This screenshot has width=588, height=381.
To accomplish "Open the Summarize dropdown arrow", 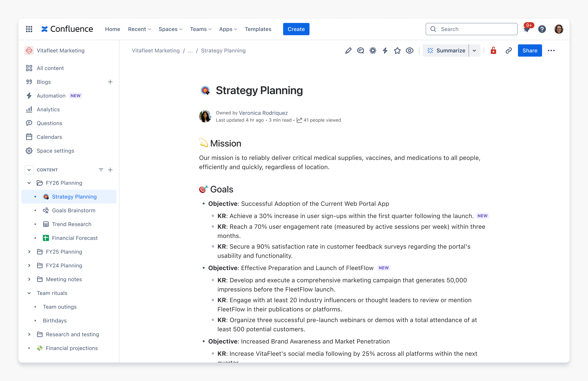I will point(474,51).
